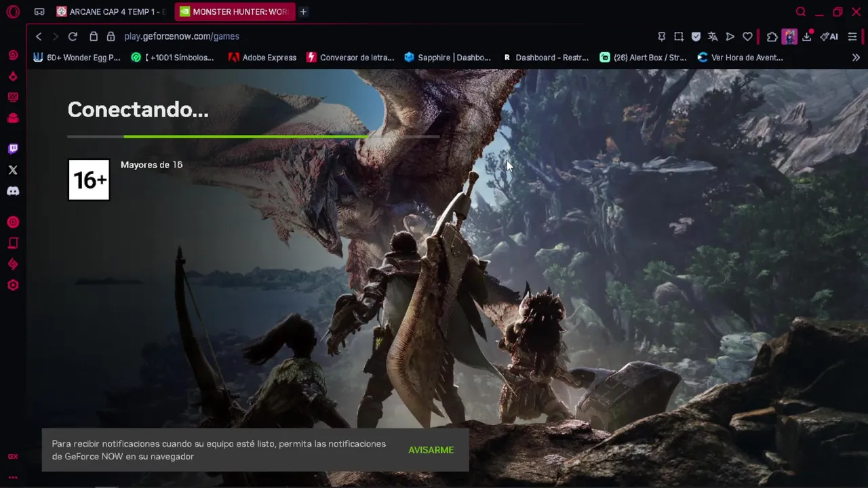Screen dimensions: 868x488
Task: Open the Adobe Express bookmark
Action: pyautogui.click(x=262, y=58)
